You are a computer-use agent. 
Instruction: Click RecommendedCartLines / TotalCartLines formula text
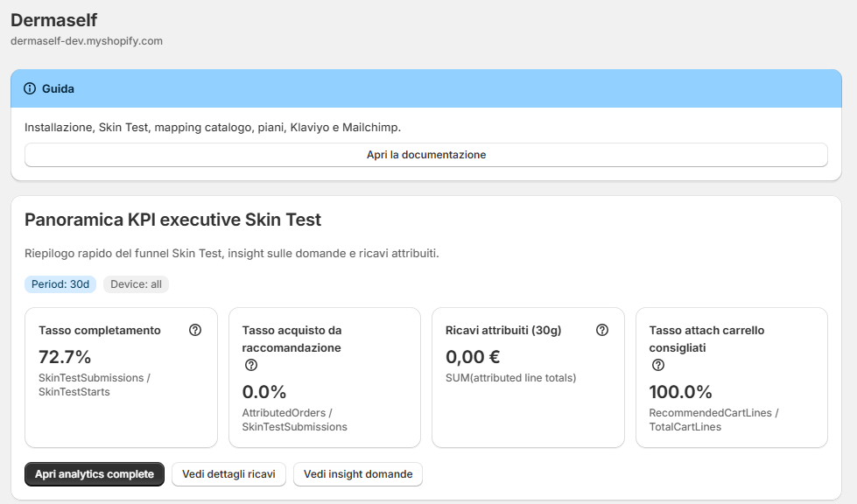(713, 420)
